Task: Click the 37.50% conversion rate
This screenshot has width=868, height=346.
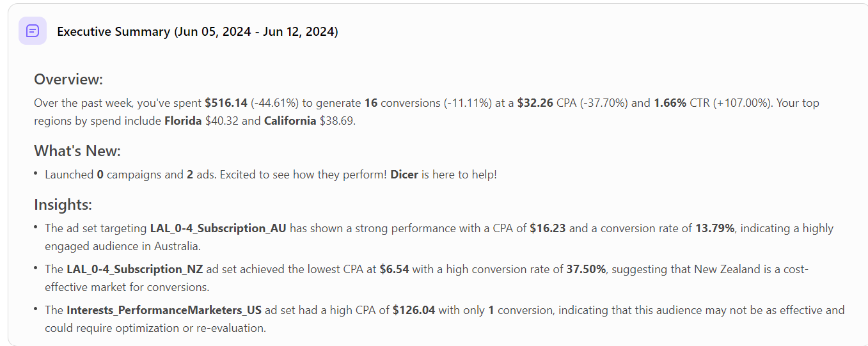Action: 586,269
